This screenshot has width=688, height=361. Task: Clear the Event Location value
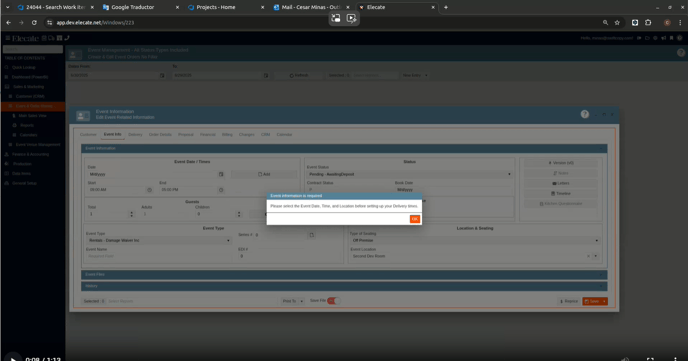click(588, 256)
